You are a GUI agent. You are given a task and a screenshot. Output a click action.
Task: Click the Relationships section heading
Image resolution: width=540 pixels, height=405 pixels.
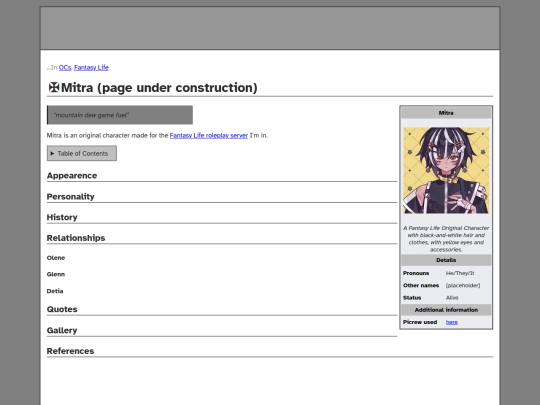(x=76, y=238)
